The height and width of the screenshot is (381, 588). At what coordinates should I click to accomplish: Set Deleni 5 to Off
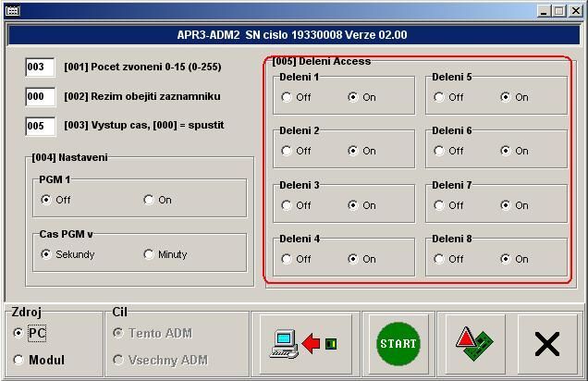coord(439,97)
